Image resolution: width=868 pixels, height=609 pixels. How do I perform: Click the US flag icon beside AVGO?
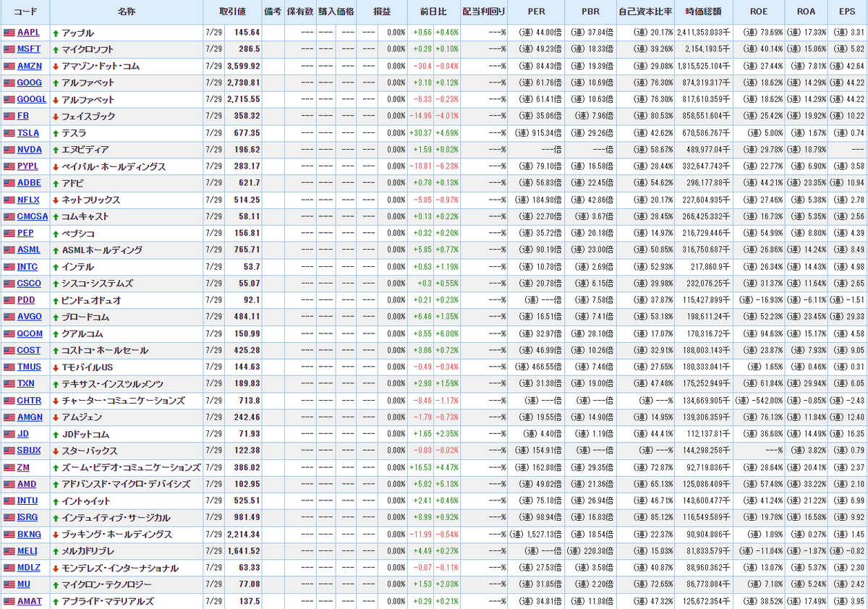[x=9, y=317]
